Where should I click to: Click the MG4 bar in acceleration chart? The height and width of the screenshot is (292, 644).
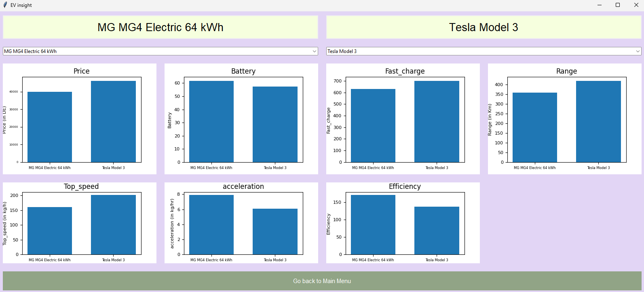(x=211, y=224)
